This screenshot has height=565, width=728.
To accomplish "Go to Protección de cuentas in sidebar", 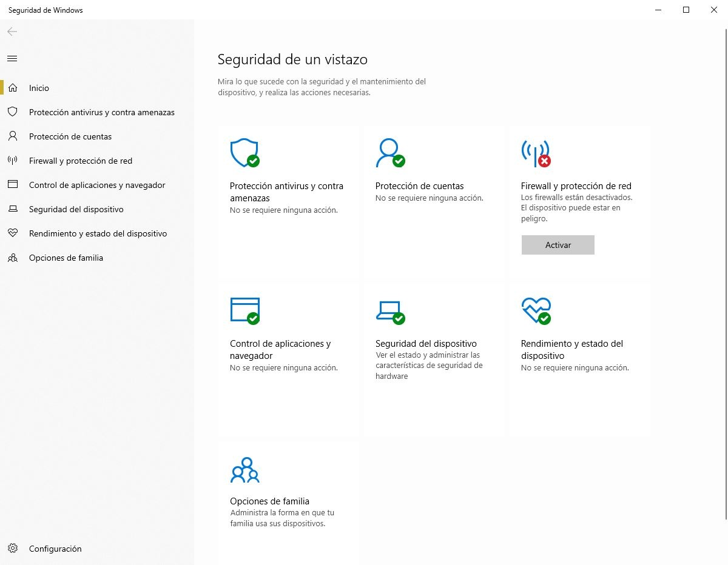I will (x=70, y=136).
